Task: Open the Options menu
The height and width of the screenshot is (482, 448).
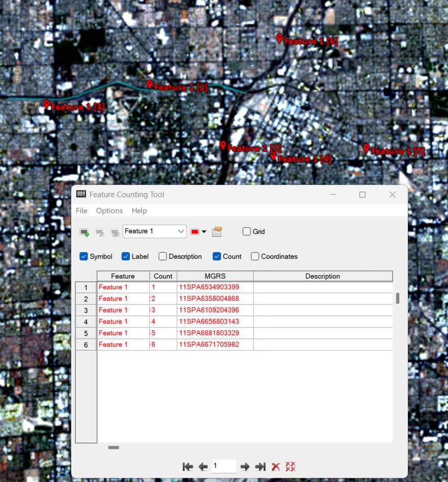Action: point(109,210)
